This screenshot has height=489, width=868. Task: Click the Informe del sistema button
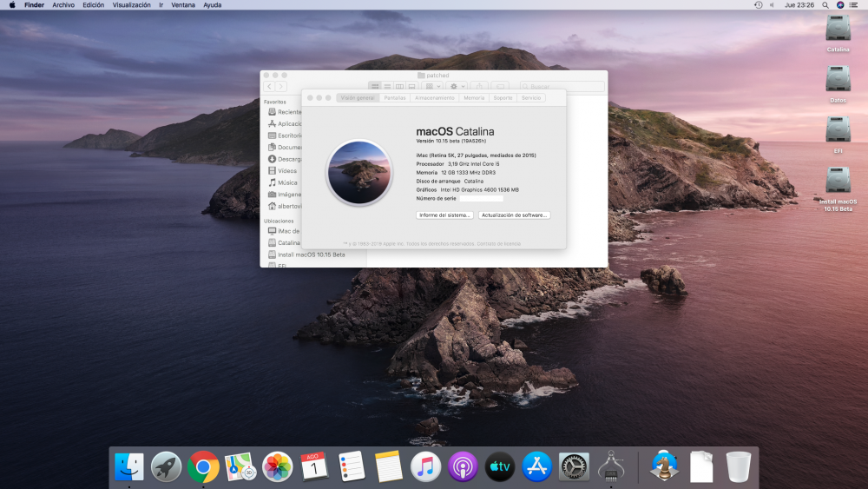[x=444, y=215]
